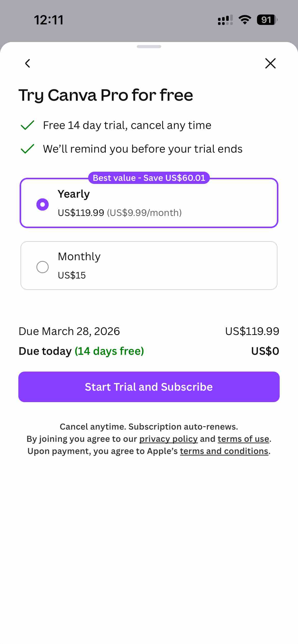
Task: Tap the 12:11 clock in status bar
Action: [48, 20]
